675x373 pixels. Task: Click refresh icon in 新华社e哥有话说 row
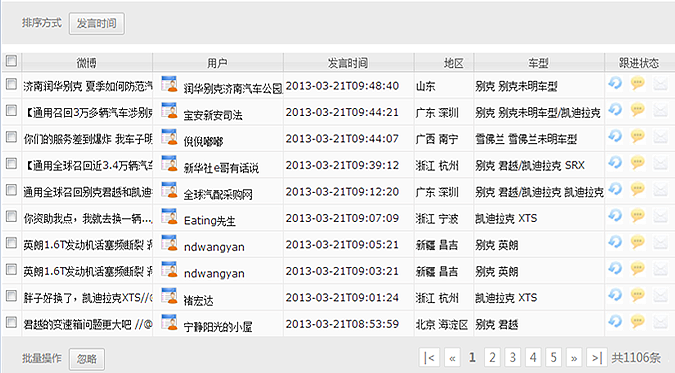coord(615,162)
